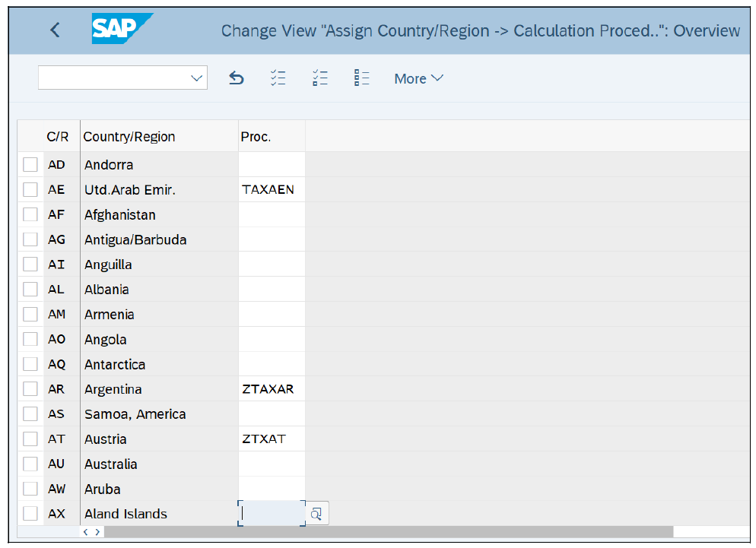The width and height of the screenshot is (756, 548).
Task: Select the Andorra row checkbox
Action: point(30,165)
